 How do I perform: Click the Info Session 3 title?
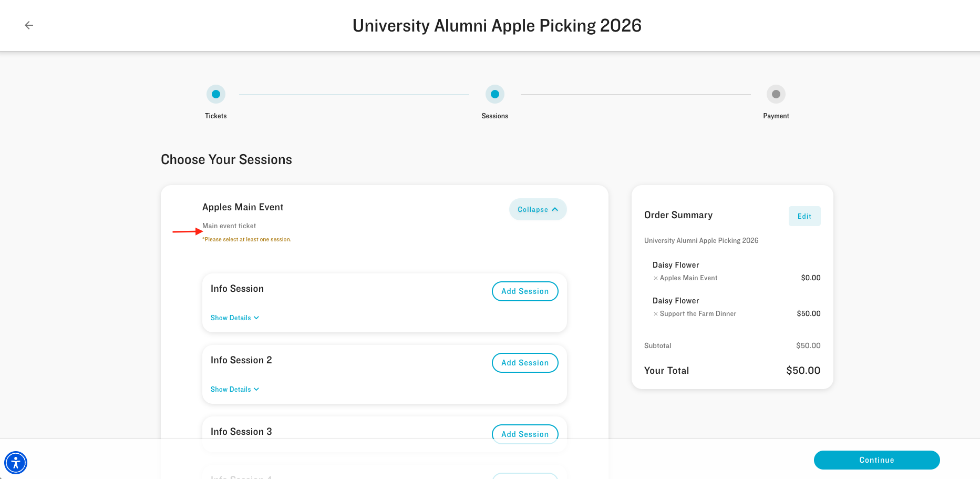click(x=241, y=432)
